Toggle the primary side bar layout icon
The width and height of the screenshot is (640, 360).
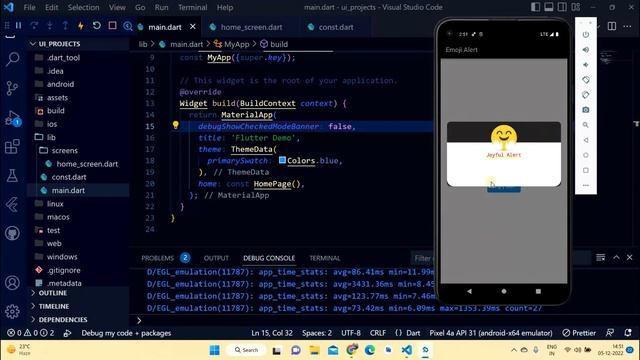(x=536, y=7)
